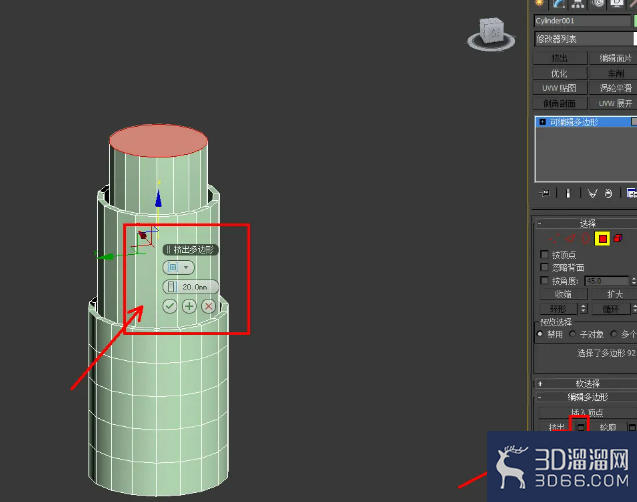Click the blue Z-axis gizmo arrow
Image resolution: width=637 pixels, height=502 pixels.
[x=158, y=199]
